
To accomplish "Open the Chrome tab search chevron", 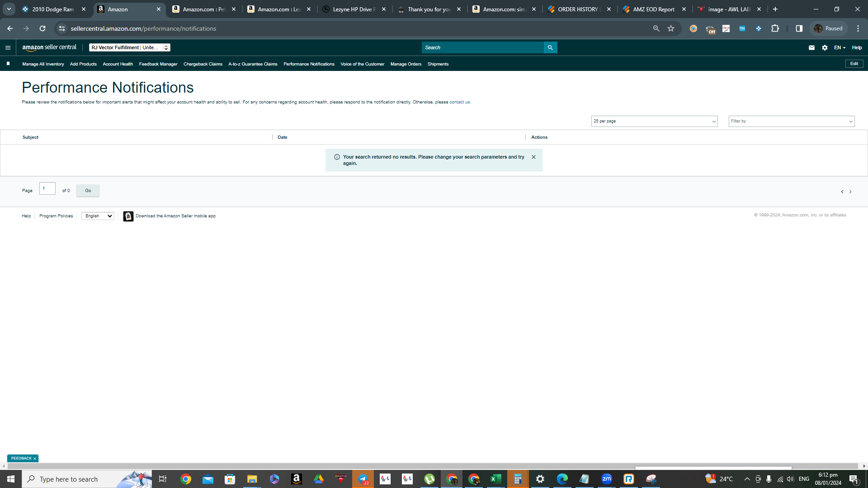I will click(x=9, y=9).
